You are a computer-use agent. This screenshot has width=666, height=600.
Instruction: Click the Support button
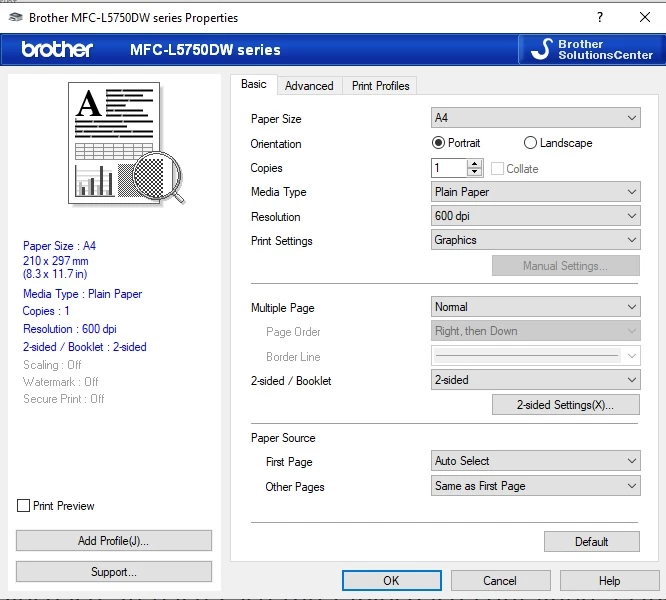pyautogui.click(x=114, y=572)
